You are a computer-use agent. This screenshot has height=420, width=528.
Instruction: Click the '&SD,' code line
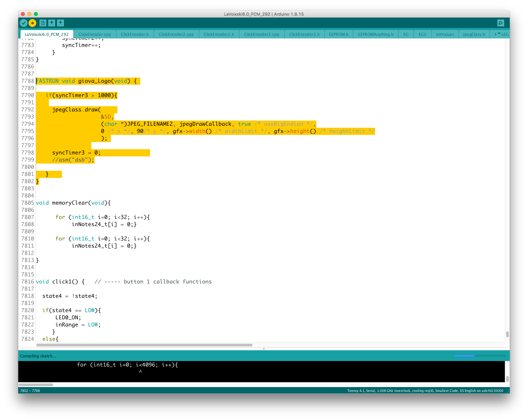click(107, 117)
